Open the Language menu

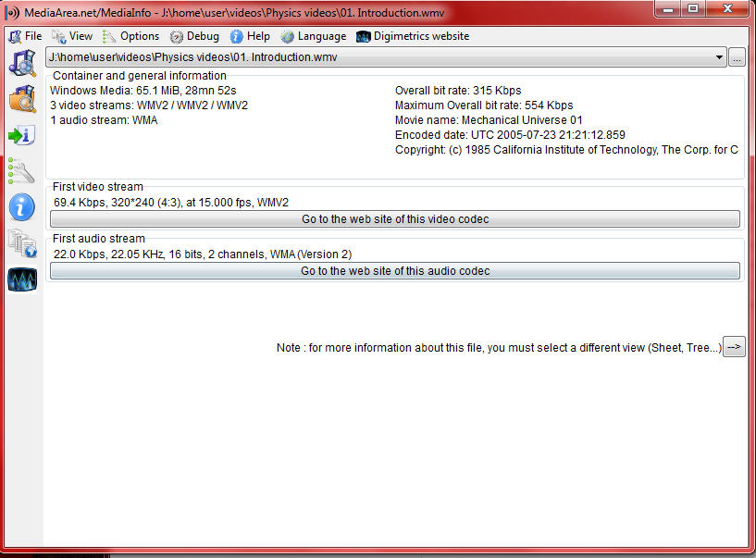pyautogui.click(x=314, y=36)
